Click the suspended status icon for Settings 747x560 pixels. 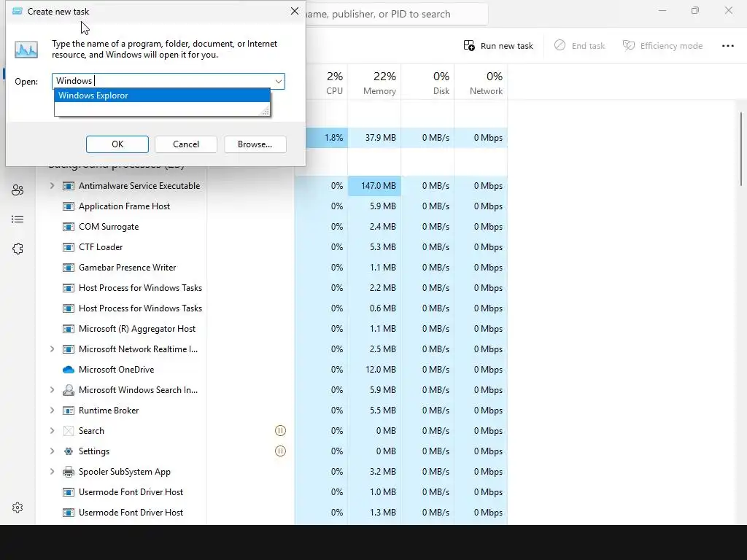tap(281, 451)
